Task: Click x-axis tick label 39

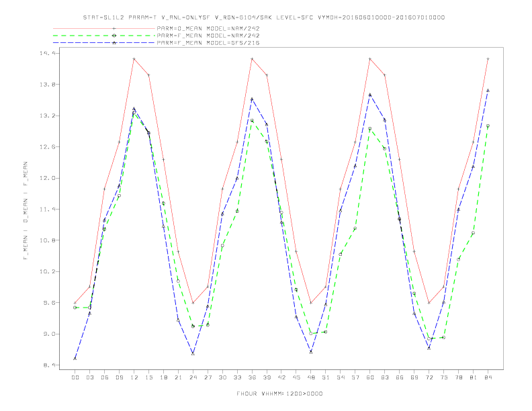Action: 267,377
